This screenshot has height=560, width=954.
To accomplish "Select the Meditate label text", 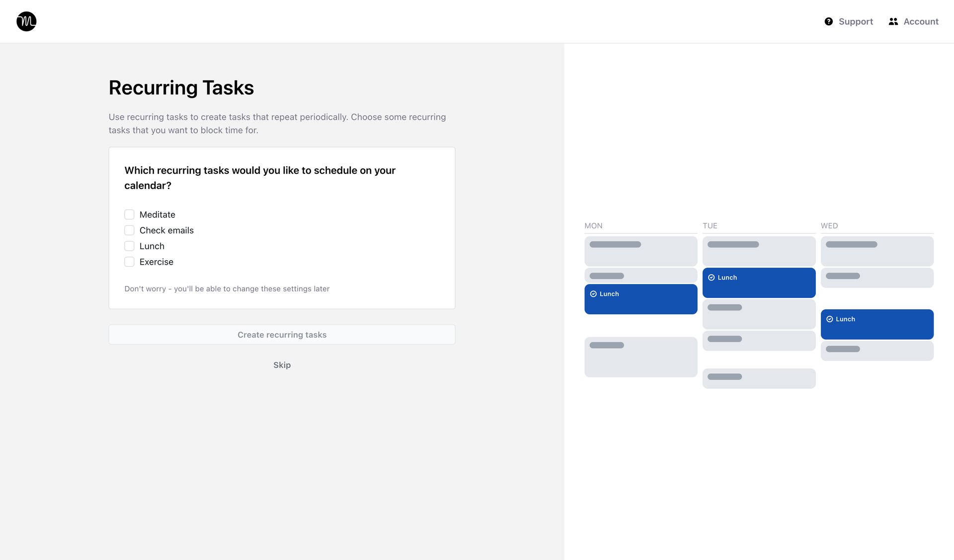I will (x=157, y=214).
